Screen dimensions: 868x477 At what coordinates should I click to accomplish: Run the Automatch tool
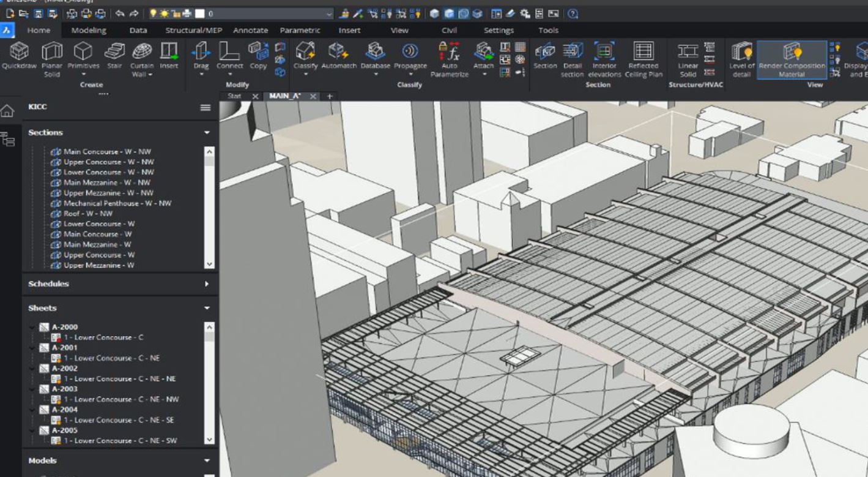pyautogui.click(x=339, y=56)
